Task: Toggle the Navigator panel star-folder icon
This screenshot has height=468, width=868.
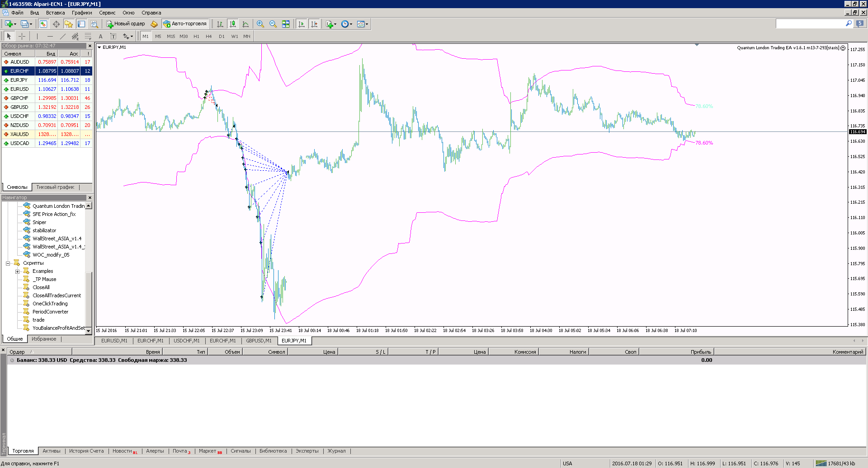Action: click(69, 24)
